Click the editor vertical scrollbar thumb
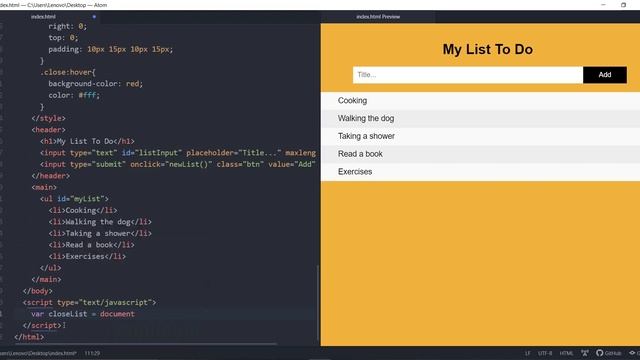 tap(318, 302)
